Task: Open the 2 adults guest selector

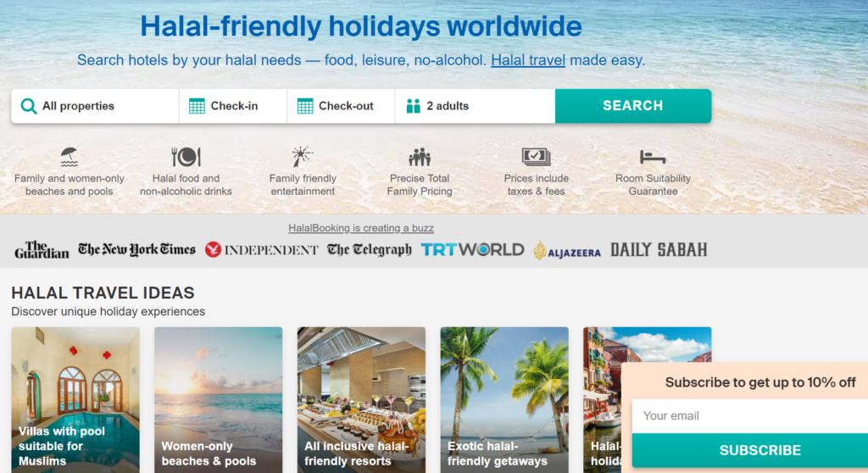Action: (x=476, y=106)
